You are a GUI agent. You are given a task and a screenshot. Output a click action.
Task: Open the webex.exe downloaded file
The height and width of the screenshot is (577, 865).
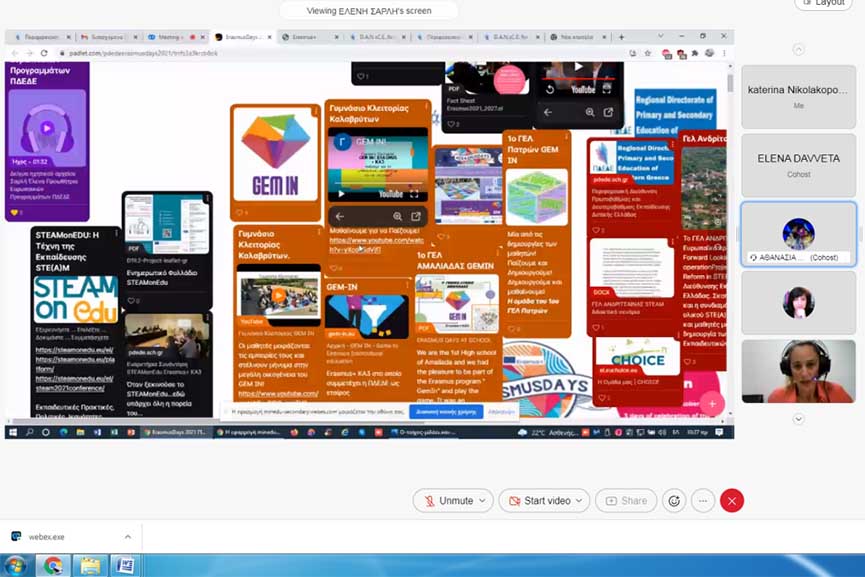[46, 537]
